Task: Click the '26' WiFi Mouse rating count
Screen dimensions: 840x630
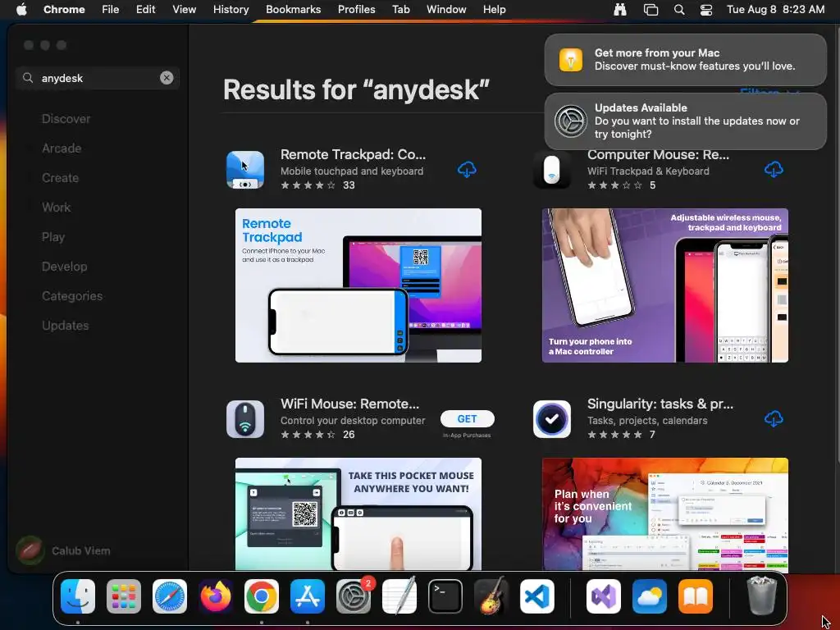Action: point(349,435)
